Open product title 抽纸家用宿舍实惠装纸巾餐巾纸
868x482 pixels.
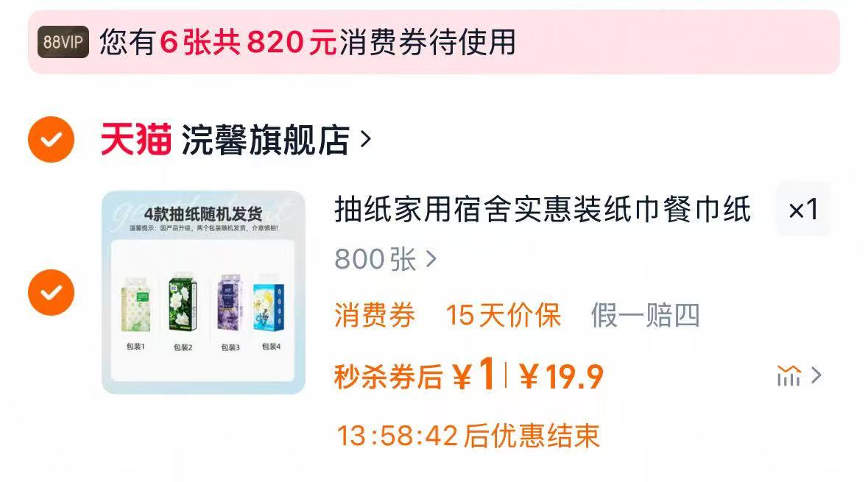tap(543, 209)
